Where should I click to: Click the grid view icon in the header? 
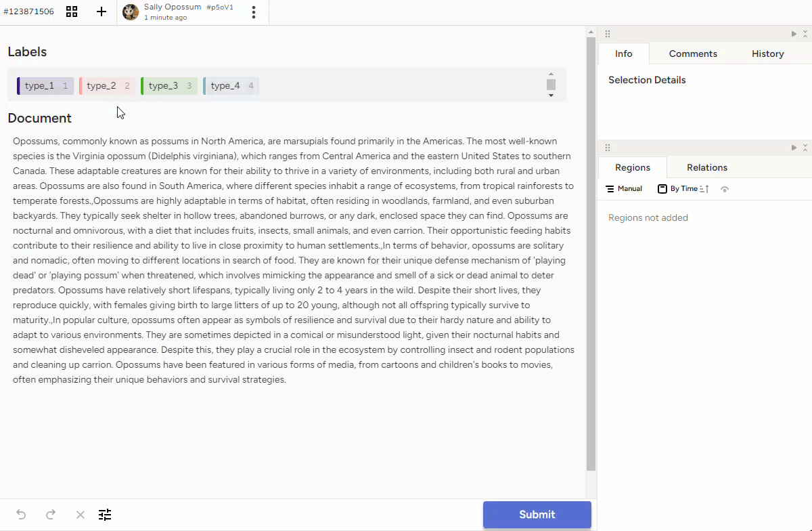[x=72, y=12]
